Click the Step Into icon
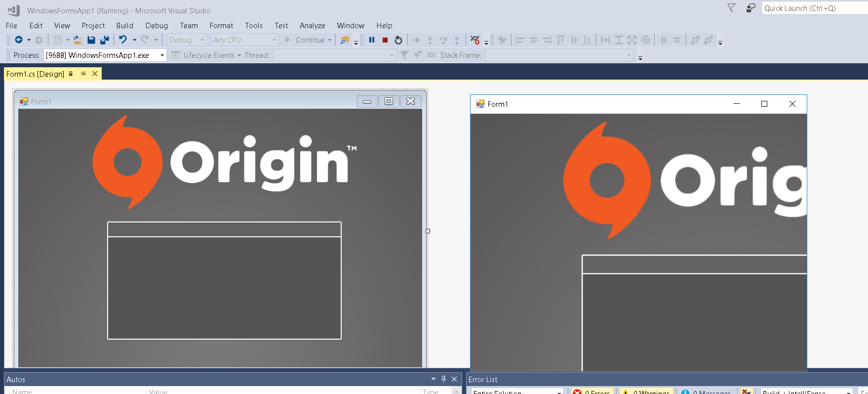 coord(430,40)
